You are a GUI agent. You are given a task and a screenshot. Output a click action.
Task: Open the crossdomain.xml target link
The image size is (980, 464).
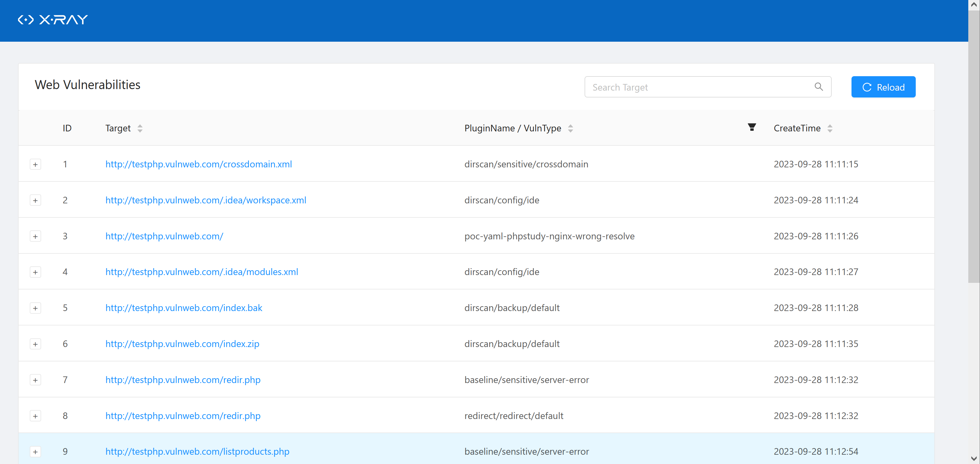click(198, 164)
